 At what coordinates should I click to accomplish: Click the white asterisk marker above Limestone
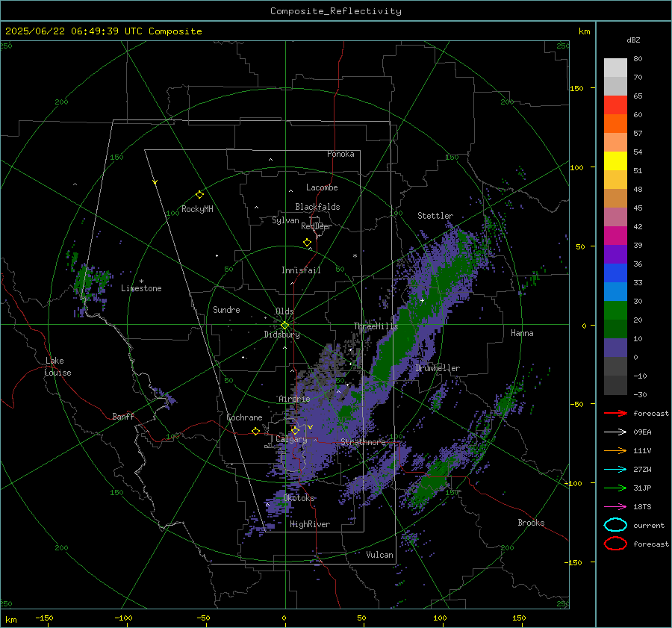pos(141,282)
